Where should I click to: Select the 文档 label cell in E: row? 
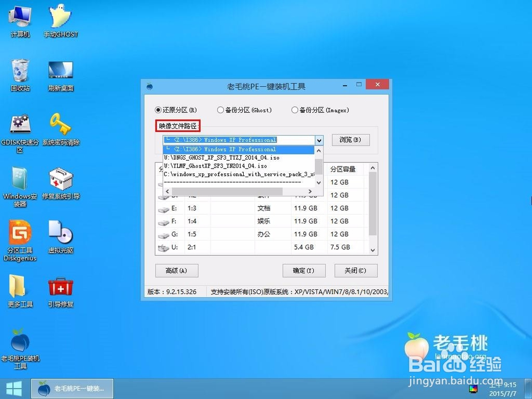click(264, 209)
